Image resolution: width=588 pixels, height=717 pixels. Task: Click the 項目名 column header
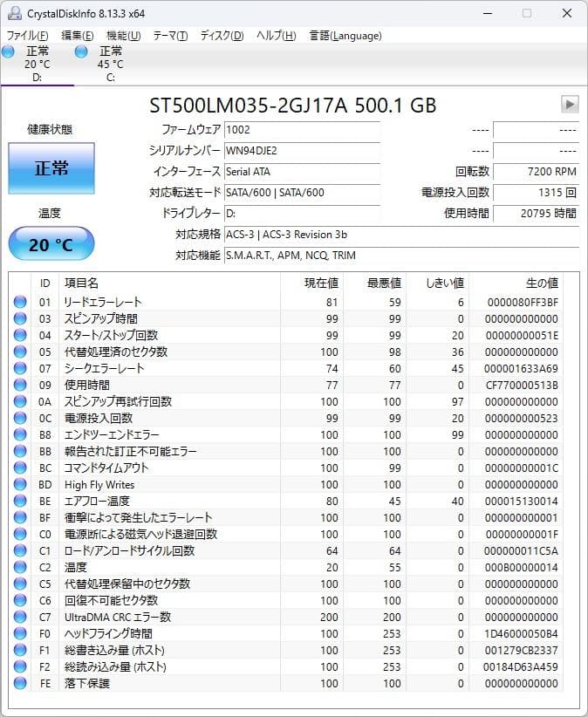tap(169, 283)
